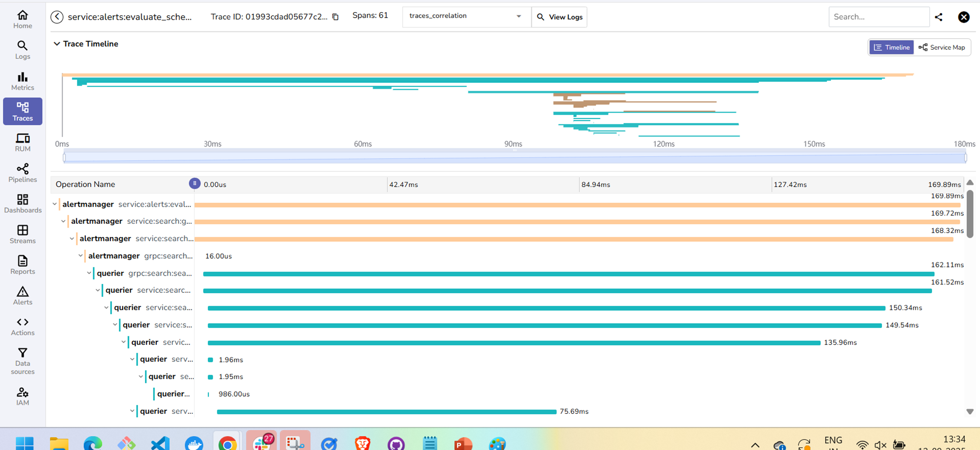The height and width of the screenshot is (450, 980).
Task: Open the IAM section in the sidebar
Action: (x=23, y=396)
